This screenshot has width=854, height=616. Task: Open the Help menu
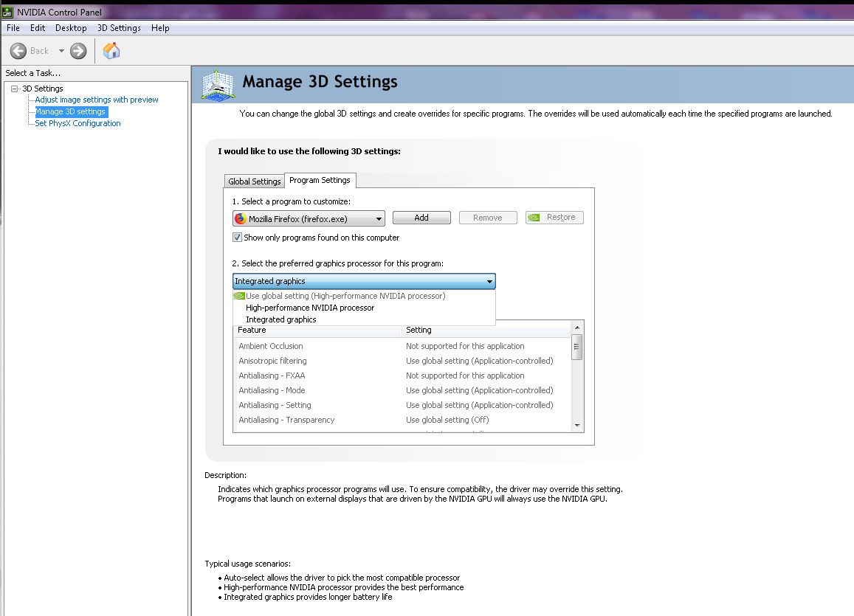pos(160,28)
